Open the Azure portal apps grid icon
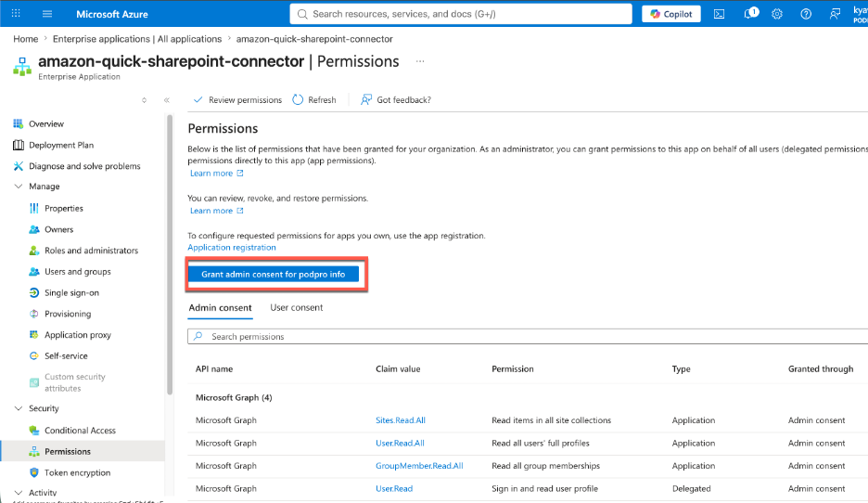The height and width of the screenshot is (503, 868). (x=16, y=13)
